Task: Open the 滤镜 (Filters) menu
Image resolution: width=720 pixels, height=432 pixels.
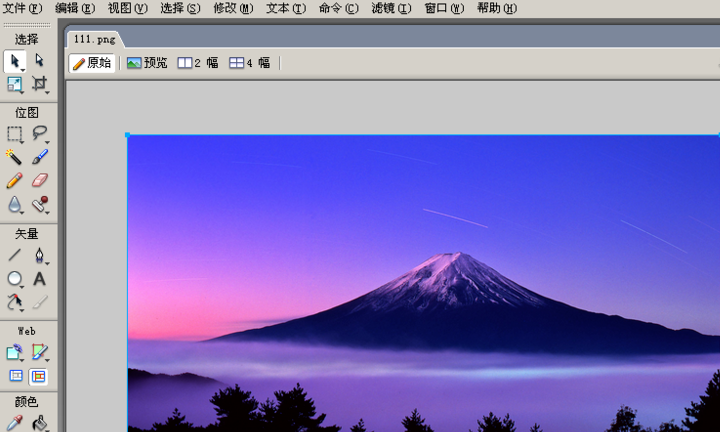Action: [x=391, y=8]
